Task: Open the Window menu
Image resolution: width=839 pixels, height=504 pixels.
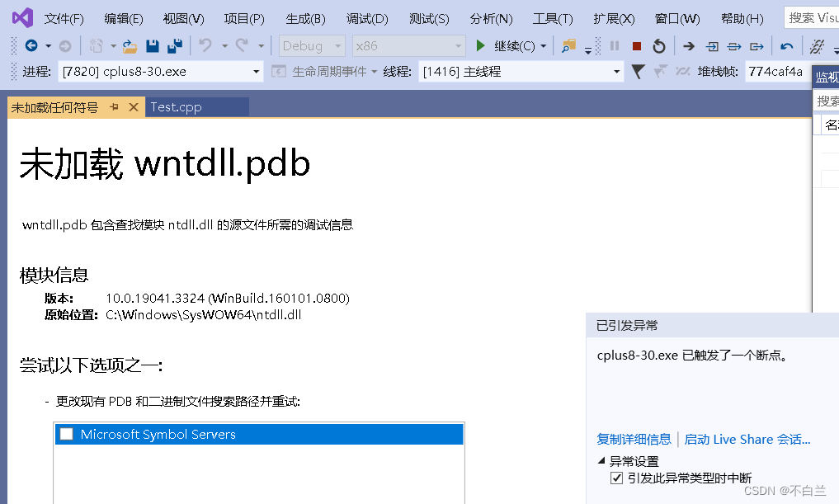Action: [x=676, y=19]
